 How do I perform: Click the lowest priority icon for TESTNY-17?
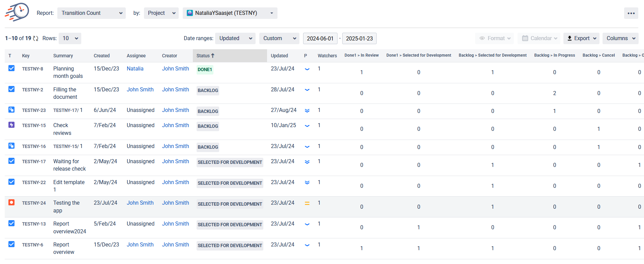(x=307, y=162)
